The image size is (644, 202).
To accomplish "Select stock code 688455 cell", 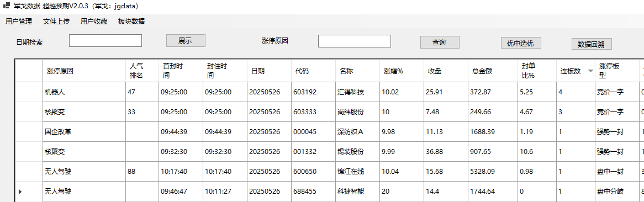I will coord(313,192).
